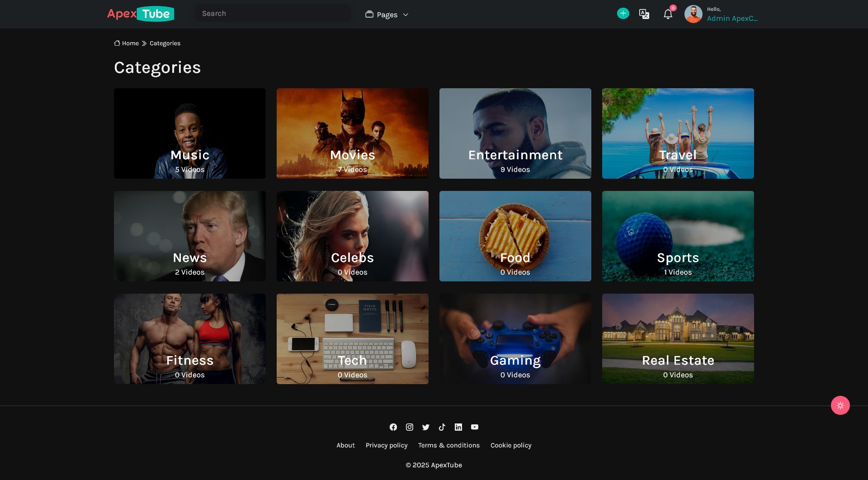Open the language translate icon
The height and width of the screenshot is (480, 868).
tap(644, 14)
